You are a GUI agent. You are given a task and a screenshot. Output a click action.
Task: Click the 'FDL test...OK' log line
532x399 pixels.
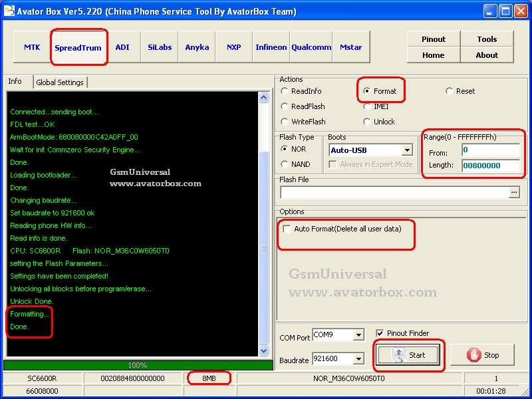(32, 124)
